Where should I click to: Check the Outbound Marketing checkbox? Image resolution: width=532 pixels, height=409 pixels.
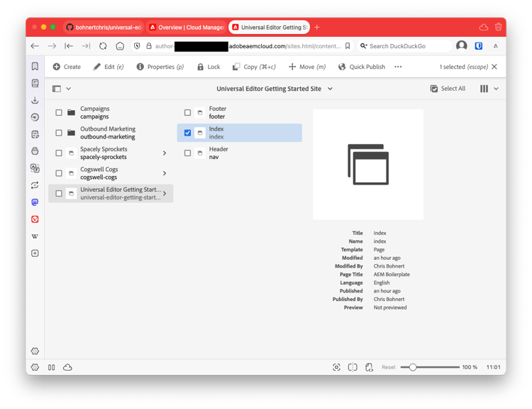(59, 133)
